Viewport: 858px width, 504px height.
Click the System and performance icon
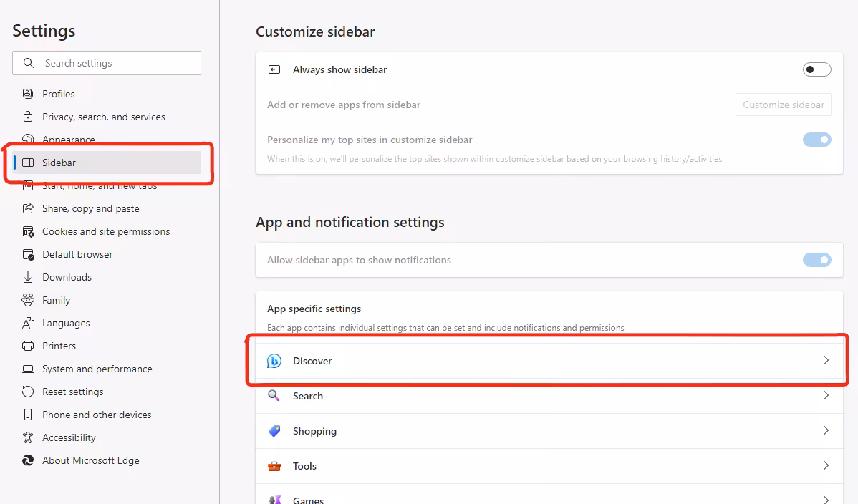pos(28,369)
